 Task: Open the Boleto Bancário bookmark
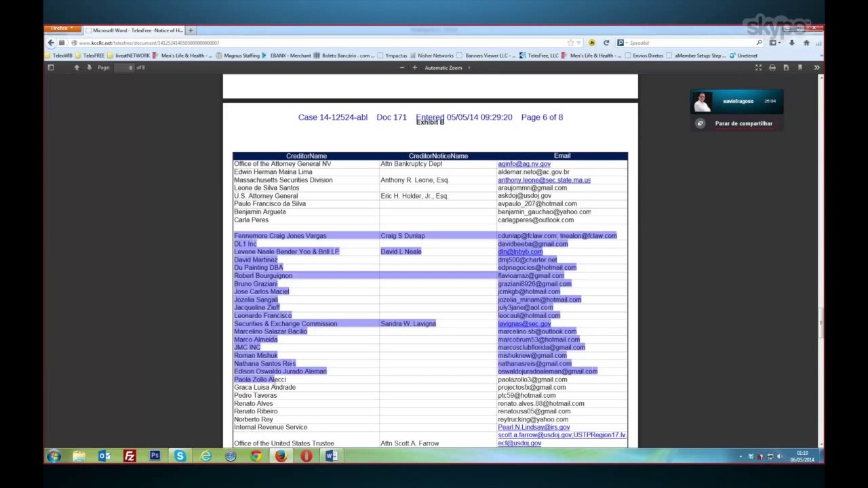coord(344,56)
